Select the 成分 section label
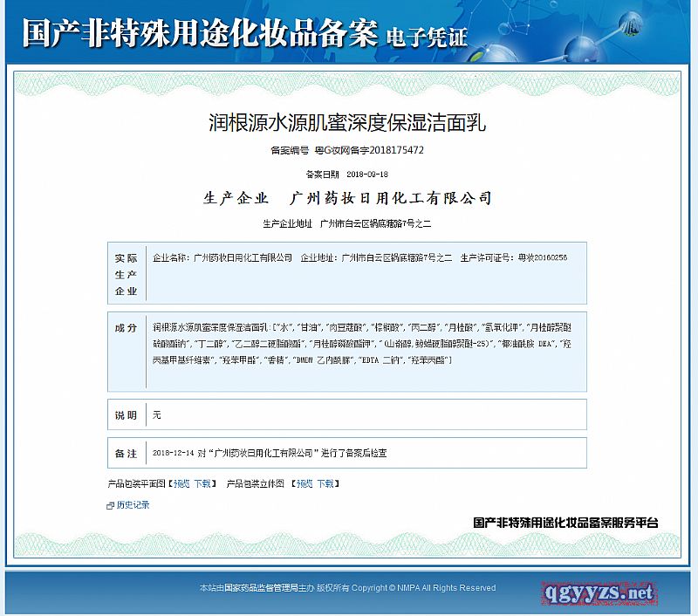 point(127,328)
